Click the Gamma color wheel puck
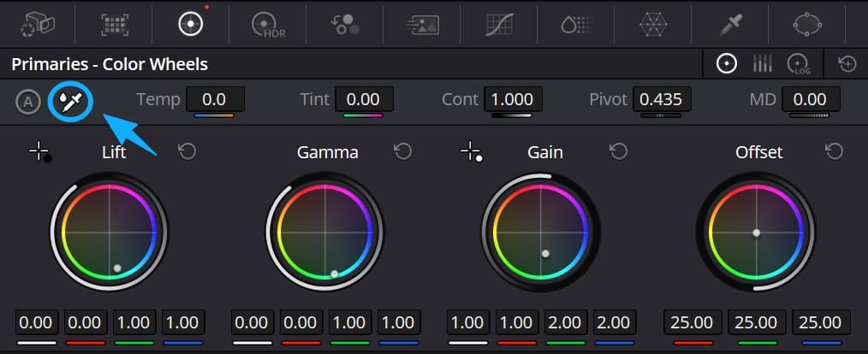 (x=335, y=274)
